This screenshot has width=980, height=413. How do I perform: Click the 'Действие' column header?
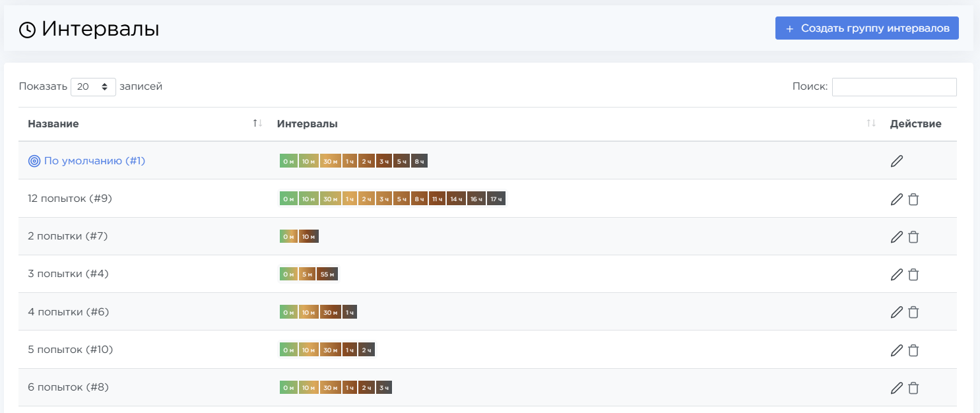click(x=915, y=123)
